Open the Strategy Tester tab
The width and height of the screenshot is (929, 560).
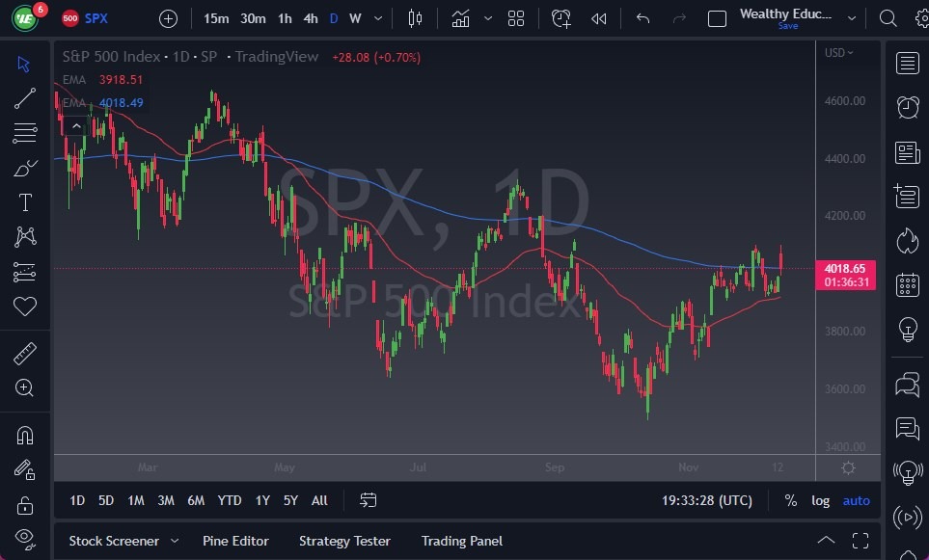[344, 541]
